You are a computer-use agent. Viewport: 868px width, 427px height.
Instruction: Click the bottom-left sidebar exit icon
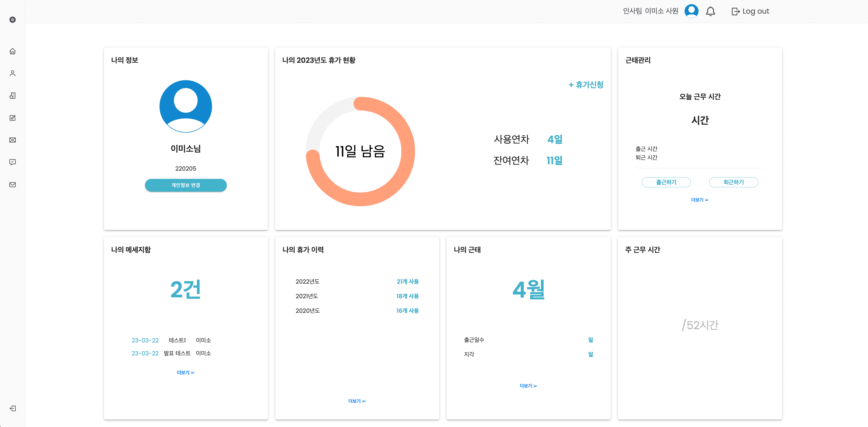click(13, 408)
